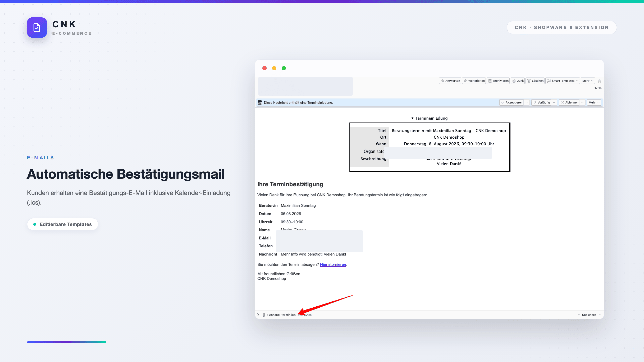Screen dimensions: 644x362
Task: Save the attachment with Speichern
Action: pyautogui.click(x=587, y=315)
